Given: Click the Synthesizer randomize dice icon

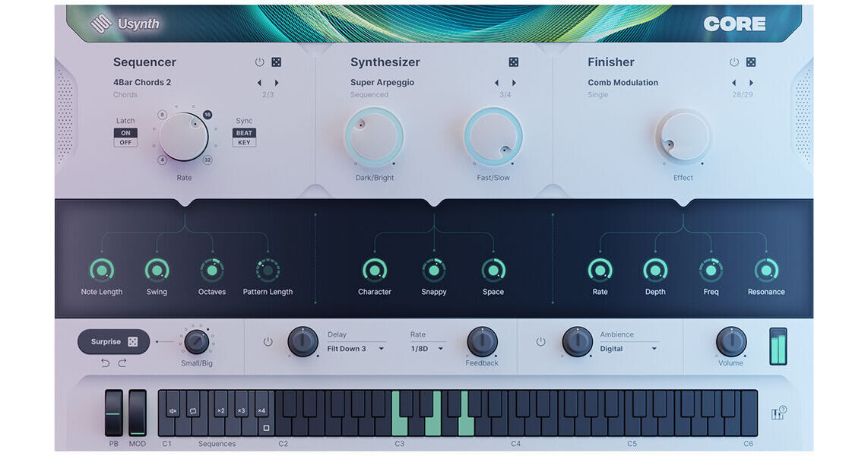Looking at the screenshot, I should tap(512, 62).
